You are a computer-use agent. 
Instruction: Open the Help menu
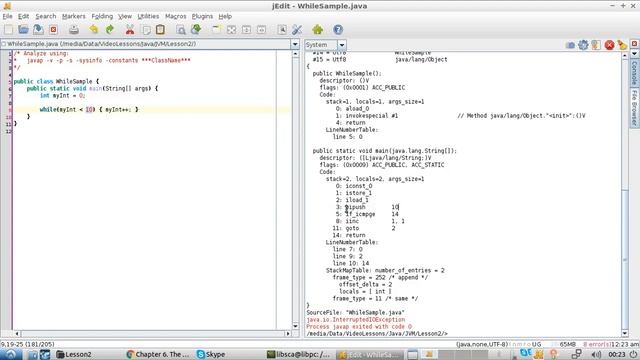(x=225, y=16)
